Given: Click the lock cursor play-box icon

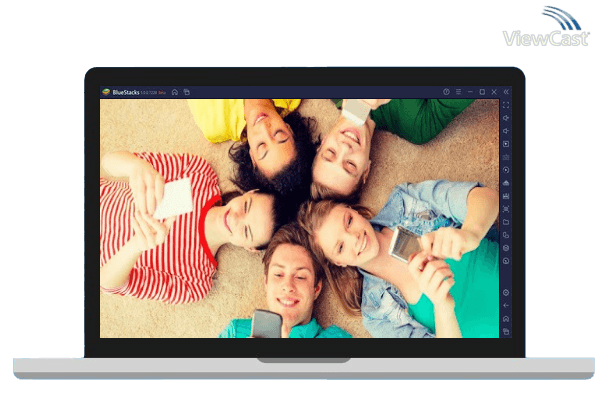Looking at the screenshot, I should point(506,144).
